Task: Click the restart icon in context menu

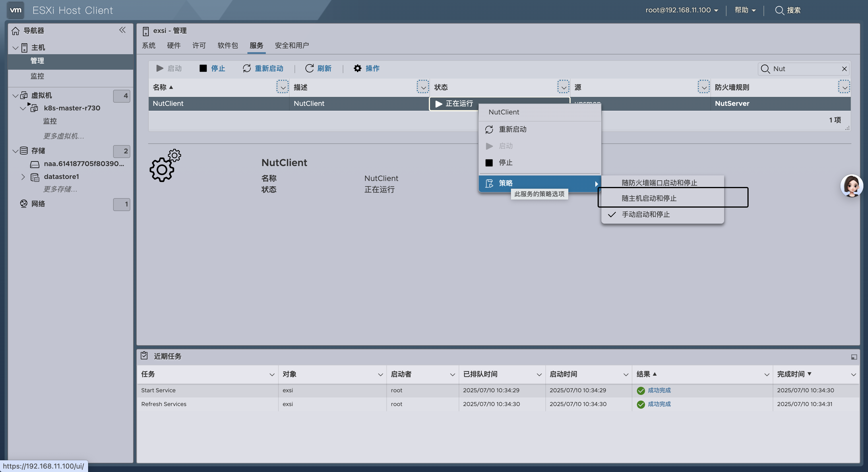Action: (x=489, y=130)
